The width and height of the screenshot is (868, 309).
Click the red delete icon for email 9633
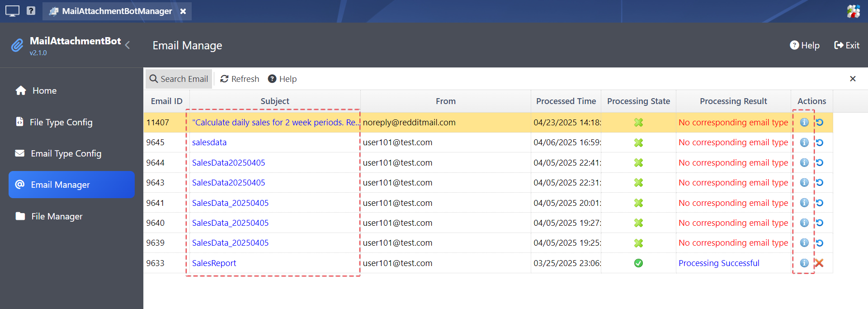pos(819,263)
